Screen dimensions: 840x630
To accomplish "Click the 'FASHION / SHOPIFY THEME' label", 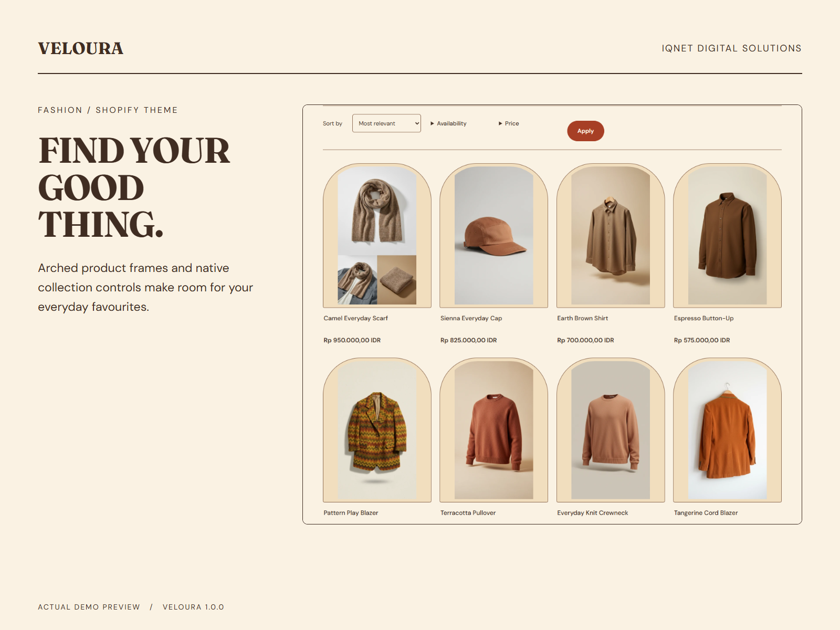I will click(x=108, y=110).
